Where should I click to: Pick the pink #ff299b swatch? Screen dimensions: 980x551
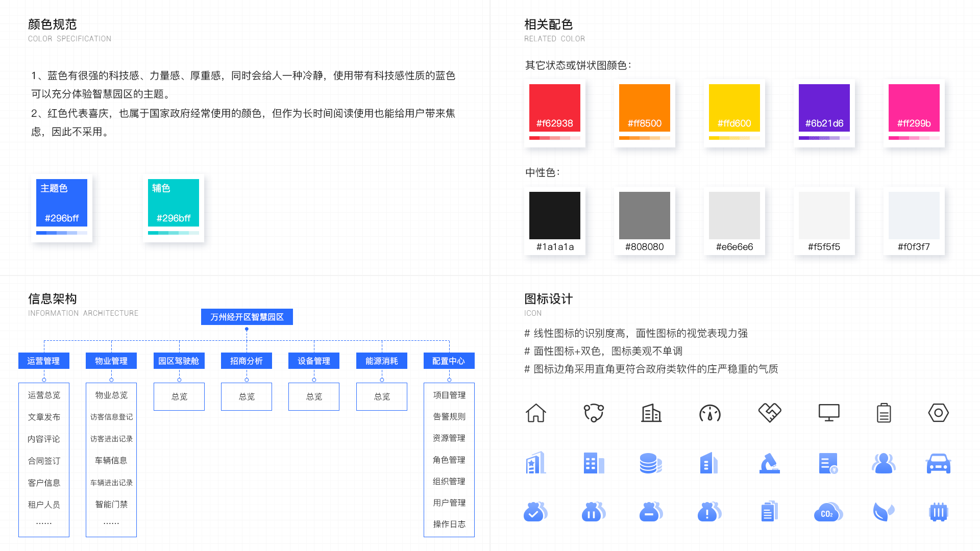914,108
